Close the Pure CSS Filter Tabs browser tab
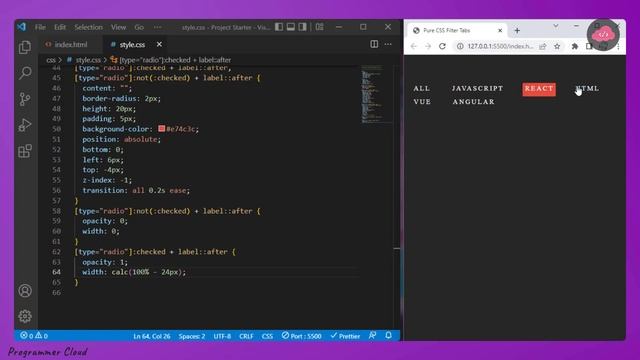This screenshot has height=360, width=640. [x=500, y=31]
